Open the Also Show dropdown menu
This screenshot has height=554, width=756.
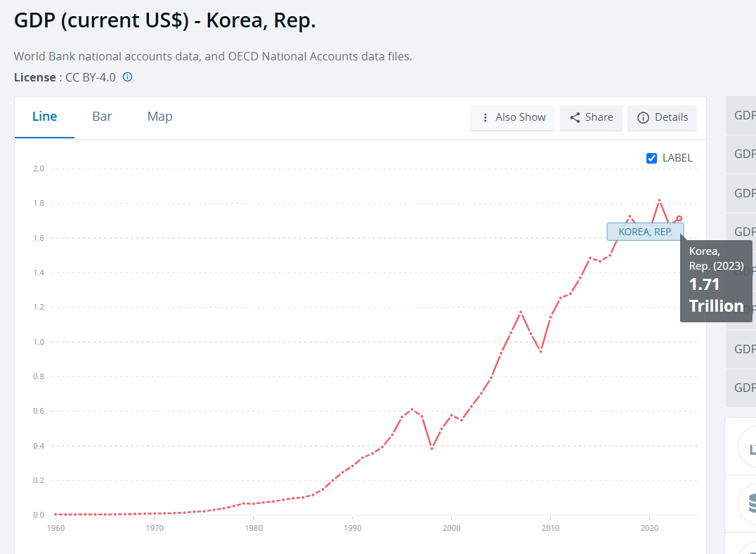coord(512,117)
